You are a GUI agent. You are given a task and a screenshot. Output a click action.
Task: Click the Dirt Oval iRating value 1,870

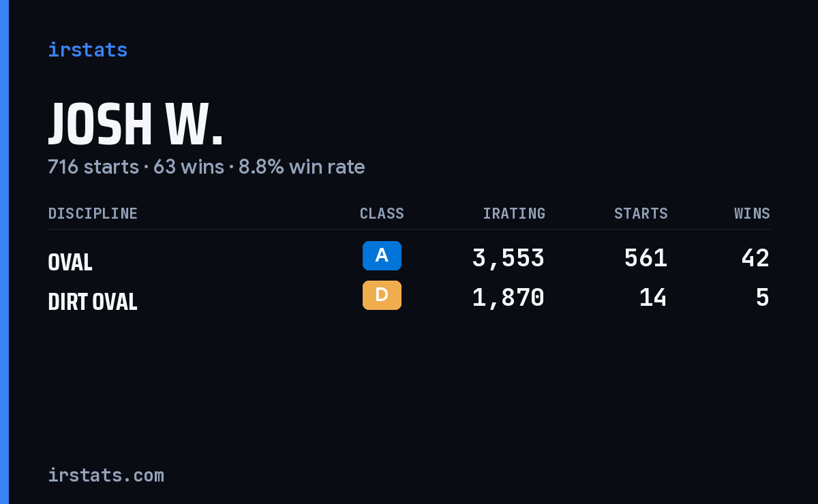(x=509, y=298)
